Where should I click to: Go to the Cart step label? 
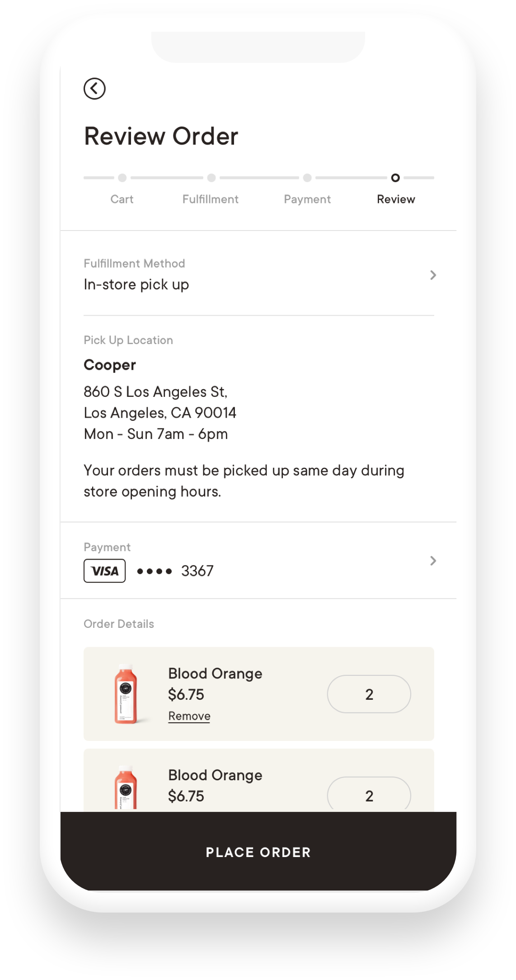point(122,199)
